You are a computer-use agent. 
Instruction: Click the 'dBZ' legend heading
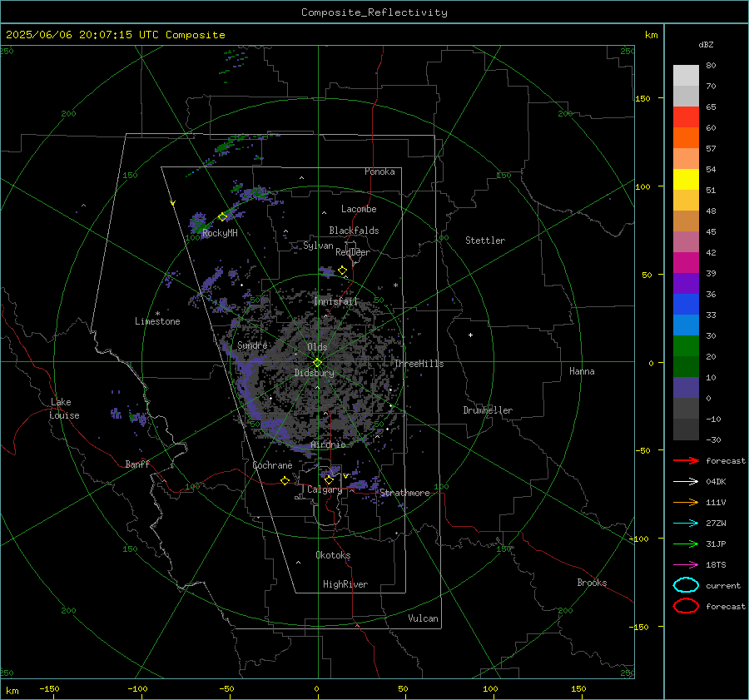tap(706, 45)
